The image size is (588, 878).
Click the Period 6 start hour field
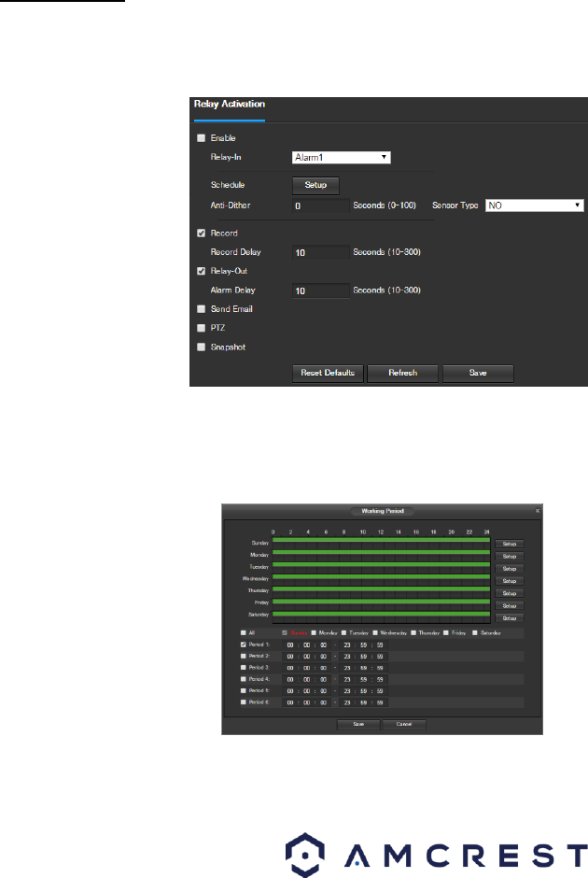[x=290, y=702]
